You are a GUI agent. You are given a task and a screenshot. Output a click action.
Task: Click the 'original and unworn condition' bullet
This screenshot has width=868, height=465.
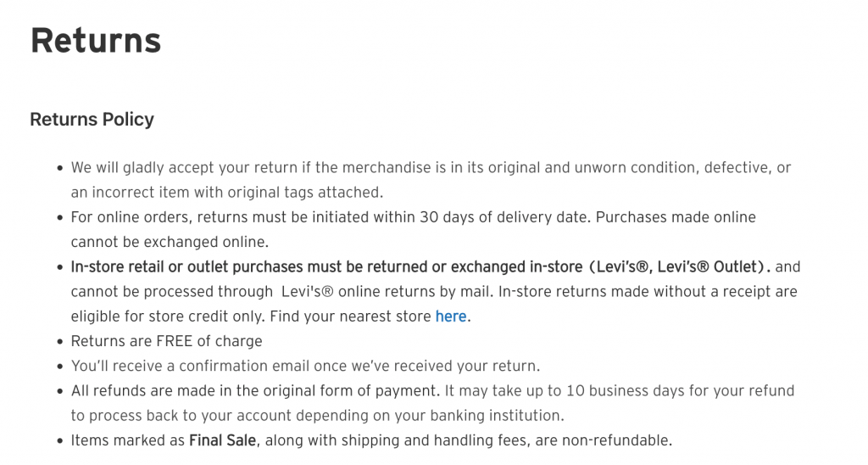(x=431, y=167)
